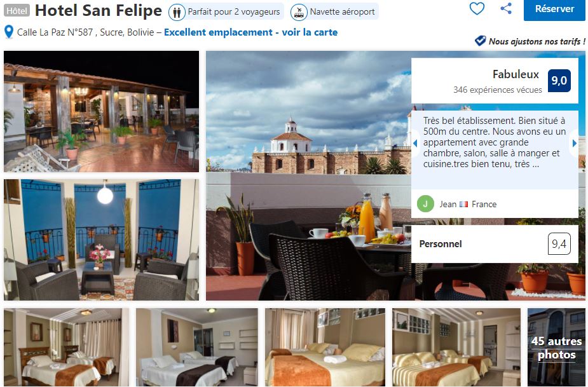Show previous review with left arrow
This screenshot has height=387, width=588.
click(x=415, y=143)
